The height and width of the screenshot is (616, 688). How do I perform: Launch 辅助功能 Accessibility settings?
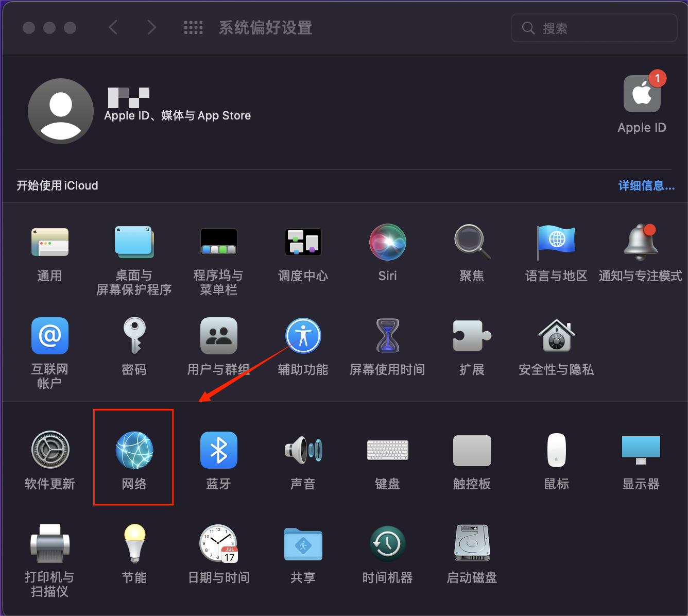(x=303, y=336)
